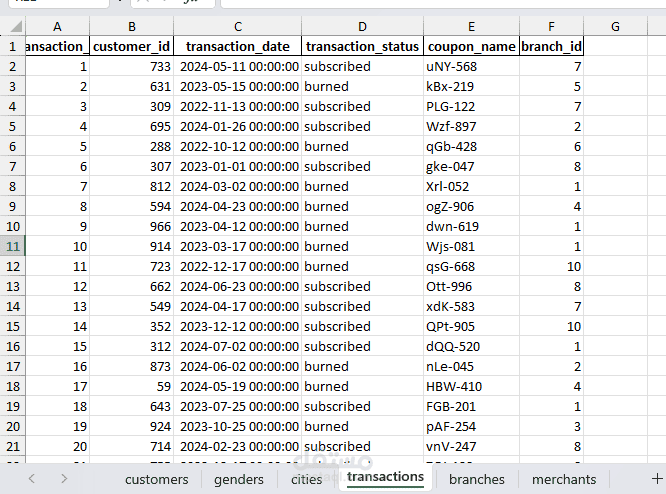This screenshot has width=666, height=494.
Task: Open the customers sheet tab
Action: (x=156, y=479)
